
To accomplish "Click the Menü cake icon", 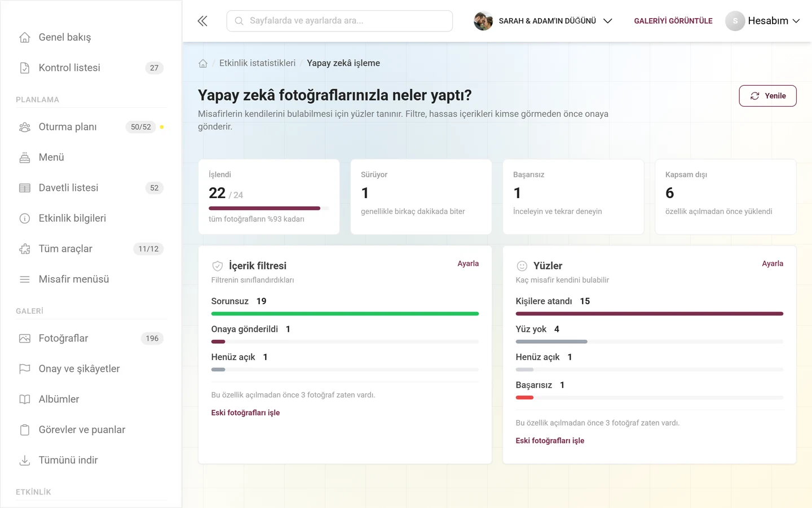I will tap(25, 157).
